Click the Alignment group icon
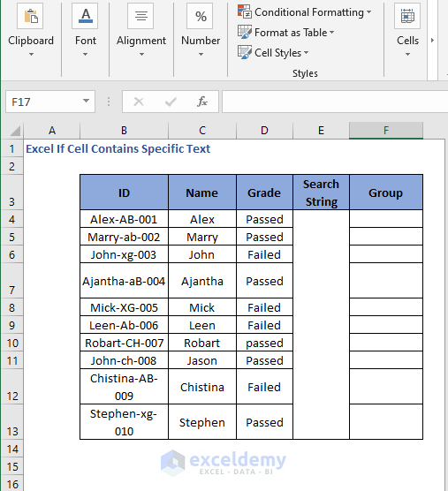The image size is (448, 491). (141, 16)
